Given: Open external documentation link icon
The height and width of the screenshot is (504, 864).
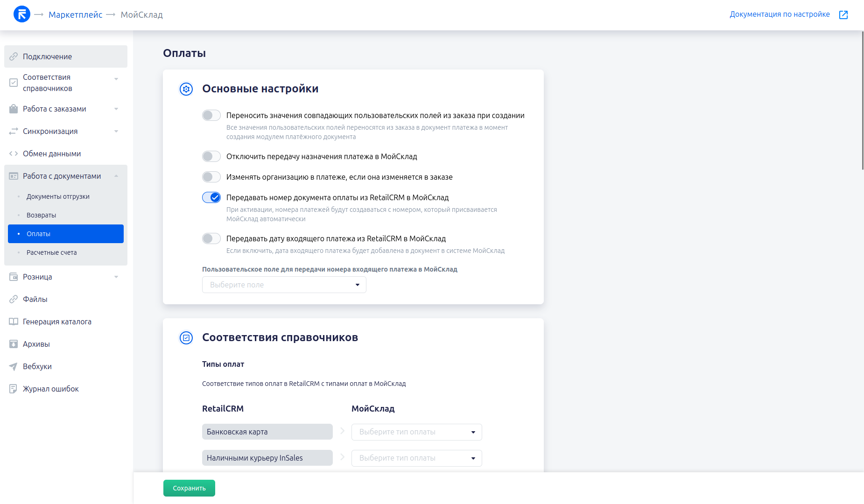Looking at the screenshot, I should [843, 15].
